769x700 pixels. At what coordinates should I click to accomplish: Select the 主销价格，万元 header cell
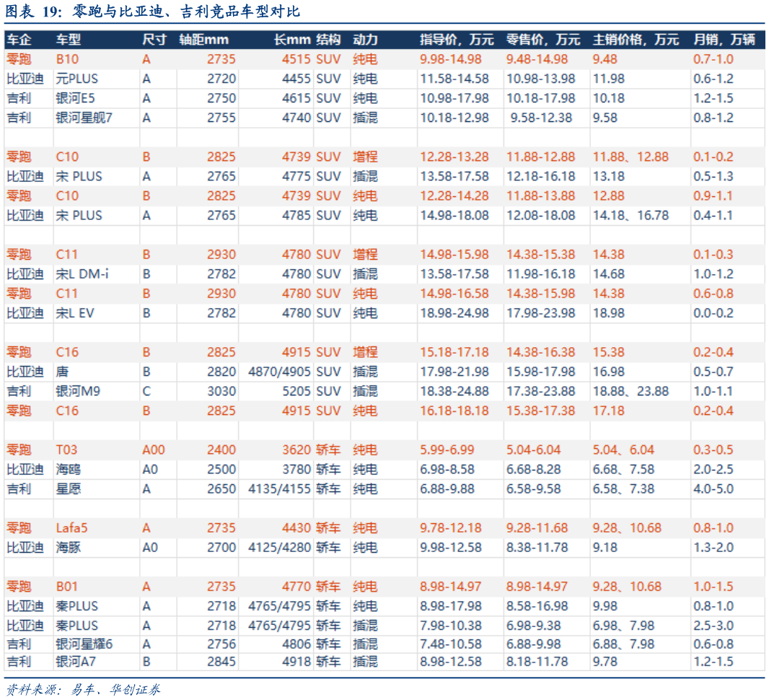pyautogui.click(x=636, y=40)
